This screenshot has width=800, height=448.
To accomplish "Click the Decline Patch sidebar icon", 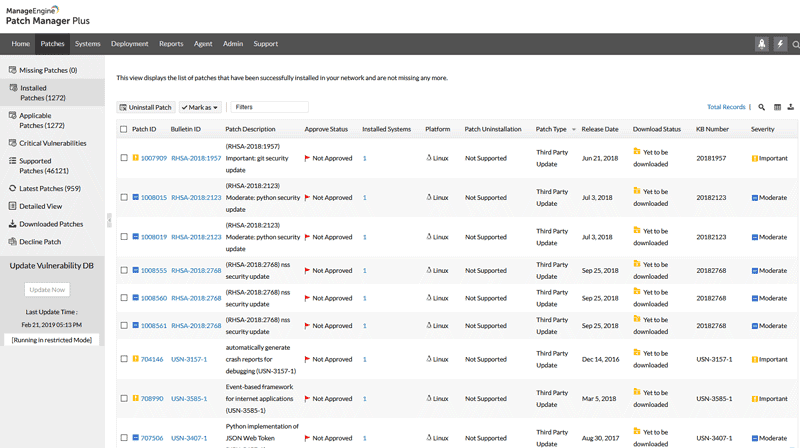I will [12, 241].
